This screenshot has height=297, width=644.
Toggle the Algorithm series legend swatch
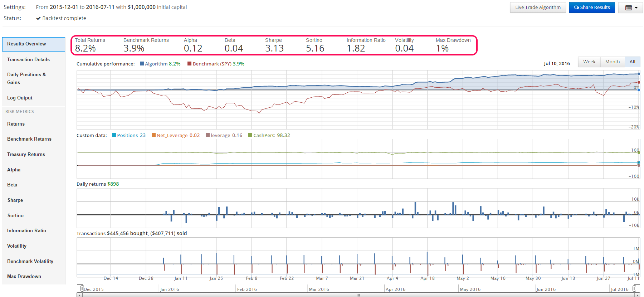[142, 64]
